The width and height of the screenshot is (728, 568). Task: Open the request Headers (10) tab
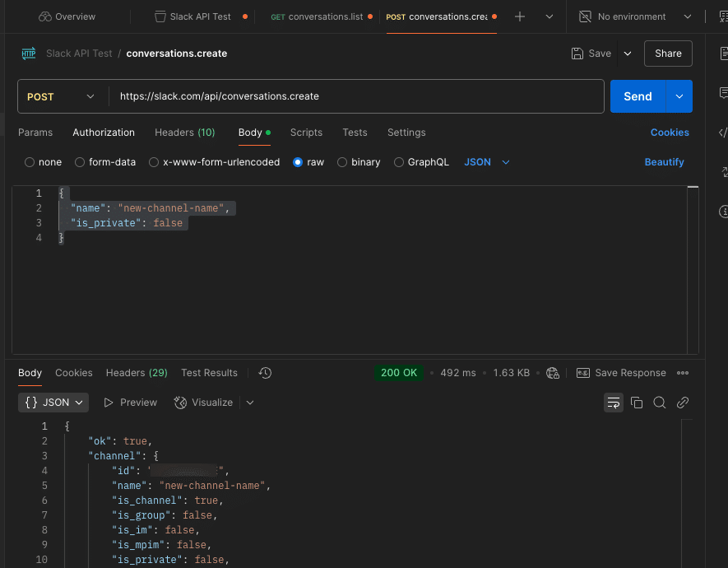tap(185, 133)
